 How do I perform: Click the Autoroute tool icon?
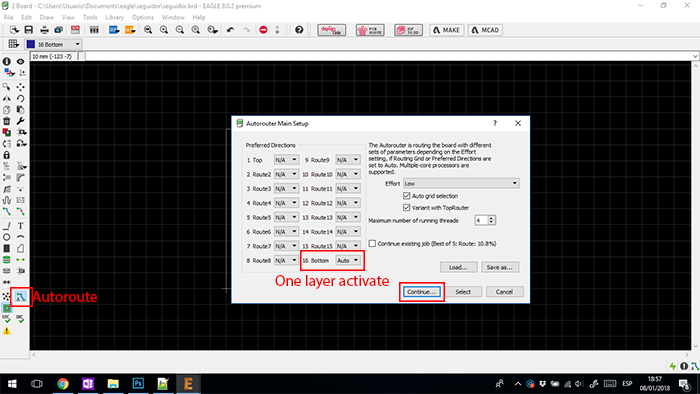point(21,297)
